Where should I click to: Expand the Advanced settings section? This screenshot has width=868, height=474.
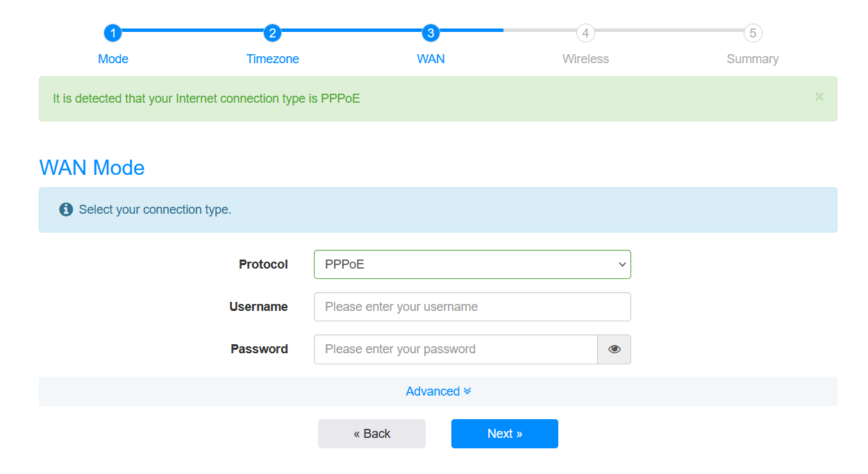click(x=438, y=391)
